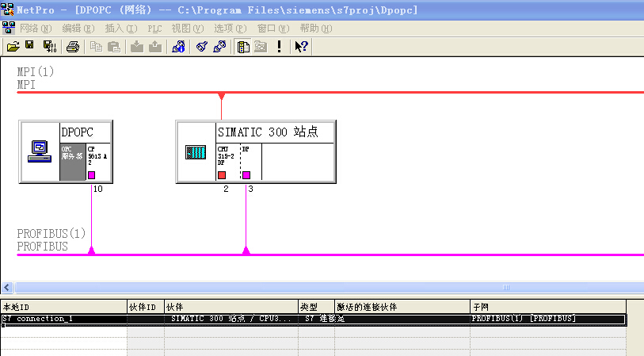
Task: Click the DPOPC station title
Action: point(77,132)
